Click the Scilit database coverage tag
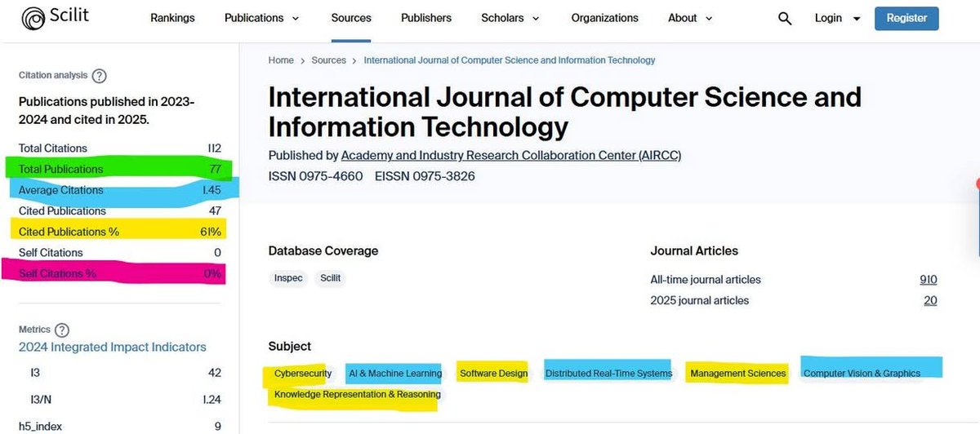 (x=330, y=278)
